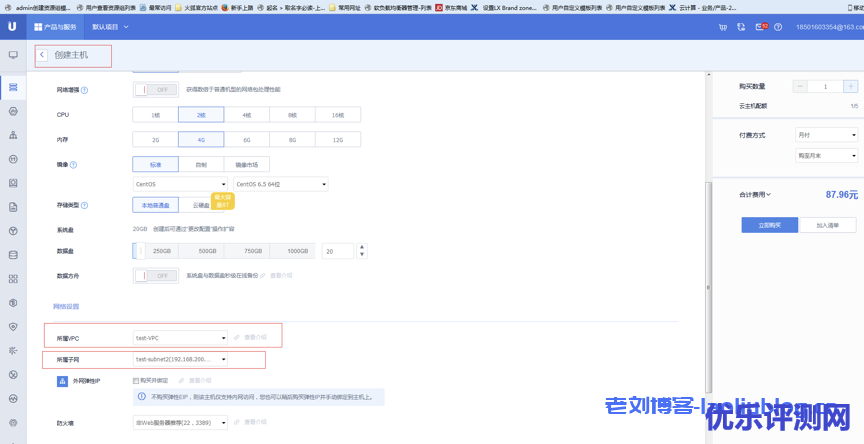Toggle the 网络增强 OFF switch
The image size is (864, 444).
156,89
